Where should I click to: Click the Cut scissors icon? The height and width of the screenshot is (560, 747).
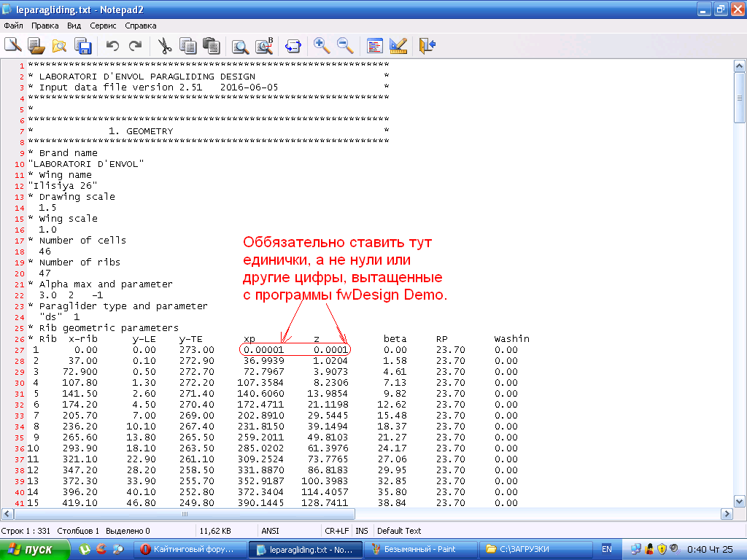click(x=164, y=46)
